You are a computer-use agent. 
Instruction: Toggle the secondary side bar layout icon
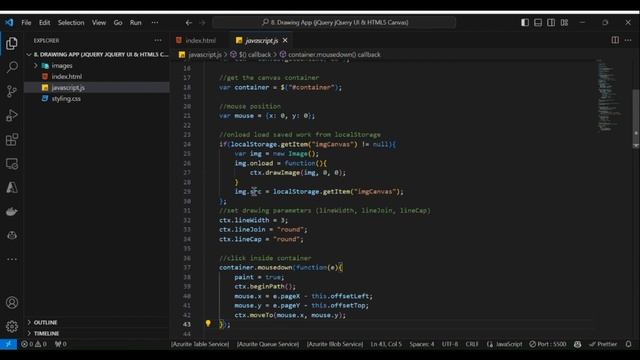pos(551,22)
